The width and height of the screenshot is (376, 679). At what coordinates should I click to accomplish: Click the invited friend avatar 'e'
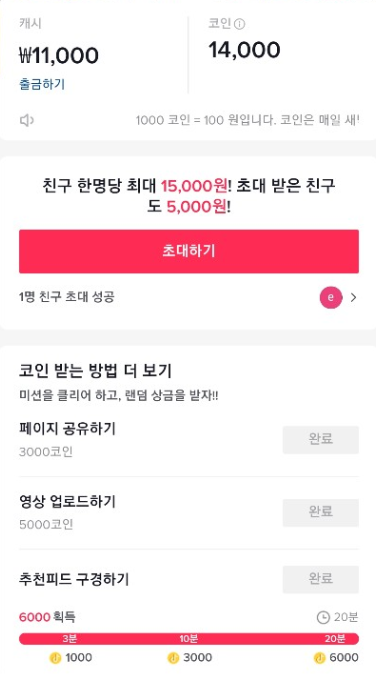pyautogui.click(x=331, y=297)
